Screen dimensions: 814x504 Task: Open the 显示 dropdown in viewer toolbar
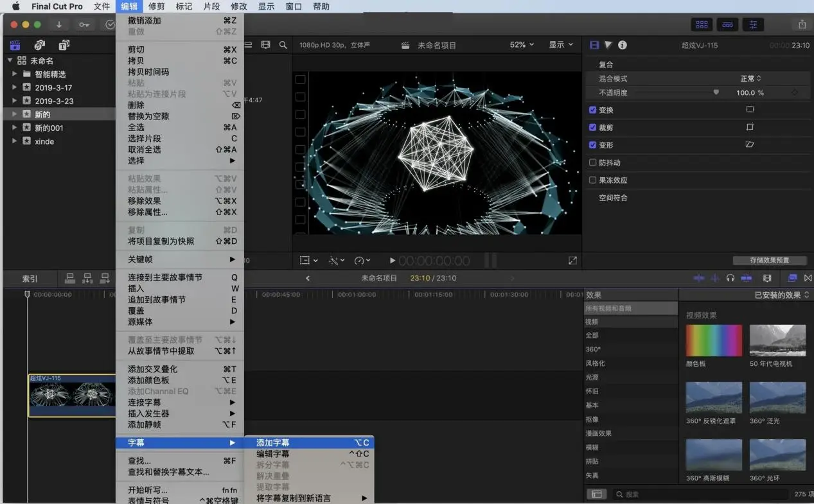pos(561,44)
